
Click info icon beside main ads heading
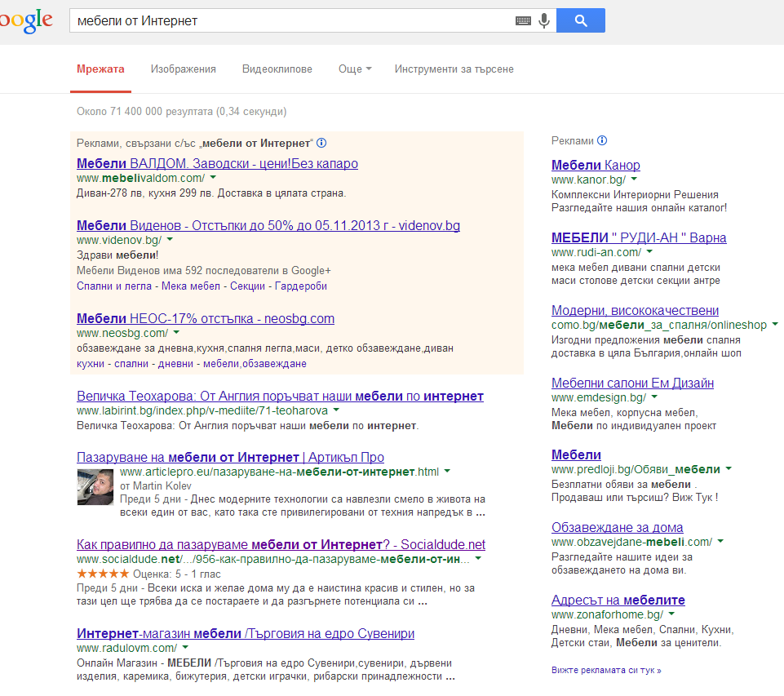coord(321,143)
